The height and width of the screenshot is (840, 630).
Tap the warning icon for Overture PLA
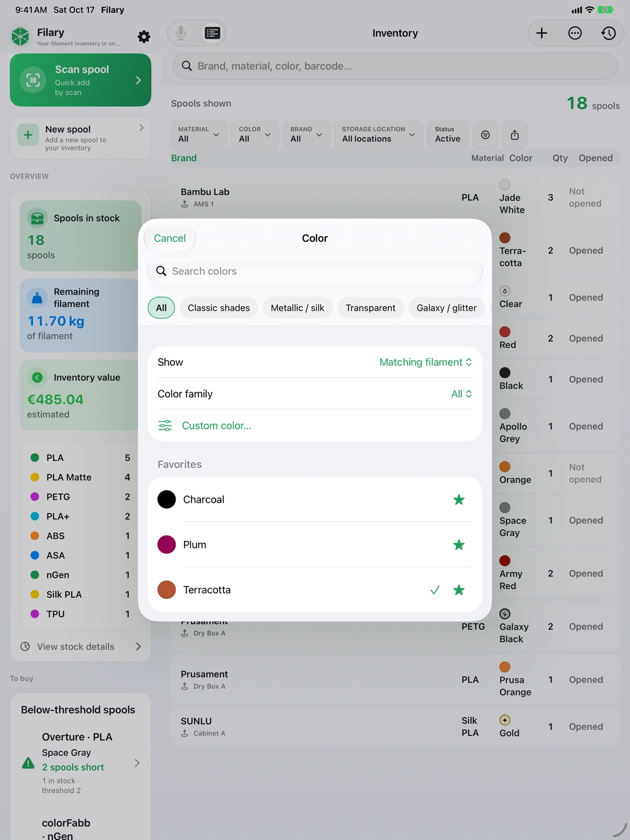point(28,763)
